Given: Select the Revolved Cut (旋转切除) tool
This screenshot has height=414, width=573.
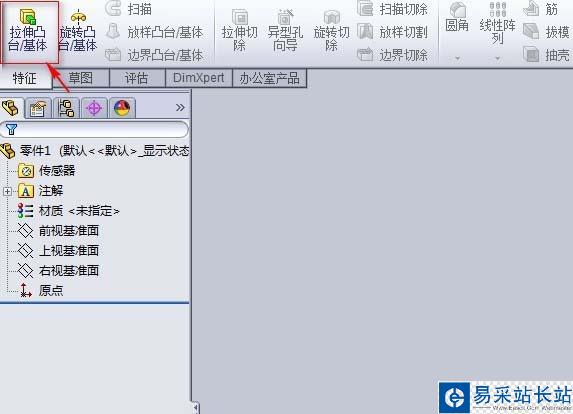Looking at the screenshot, I should (331, 31).
